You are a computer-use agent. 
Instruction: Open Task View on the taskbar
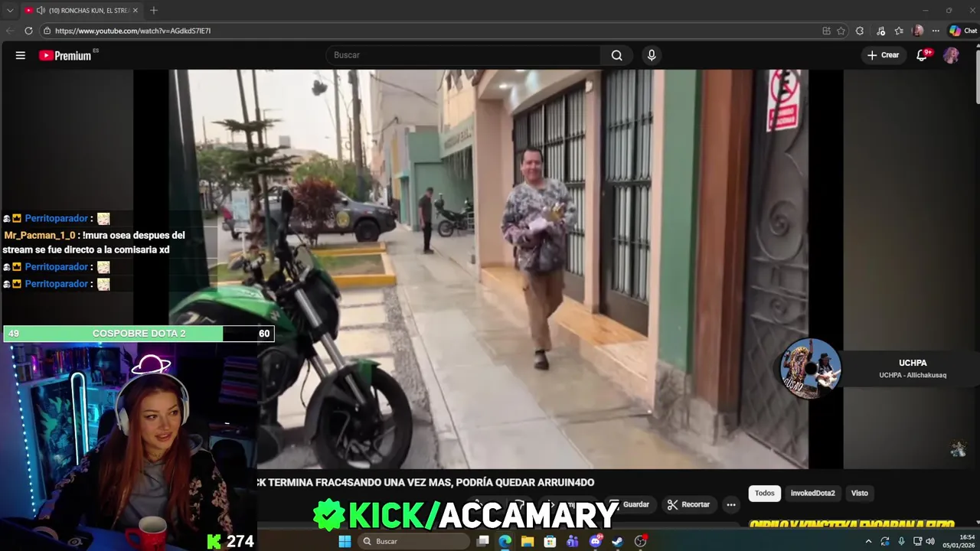pyautogui.click(x=482, y=541)
